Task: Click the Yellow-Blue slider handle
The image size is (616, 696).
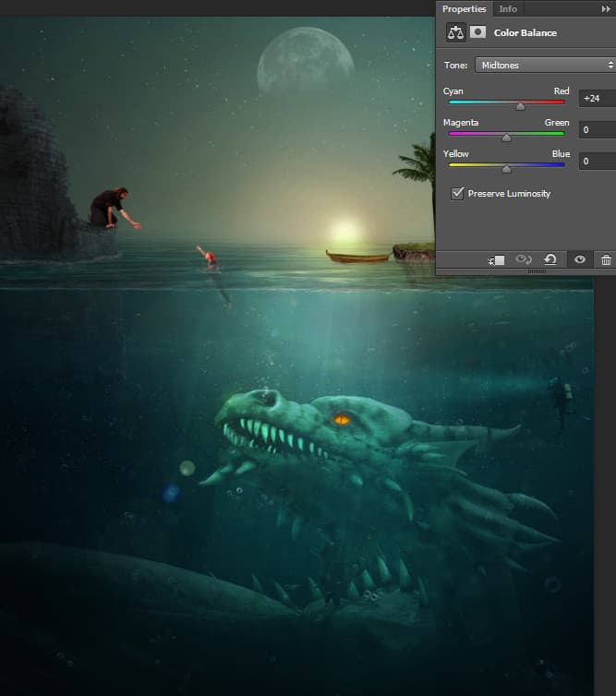Action: [x=506, y=169]
